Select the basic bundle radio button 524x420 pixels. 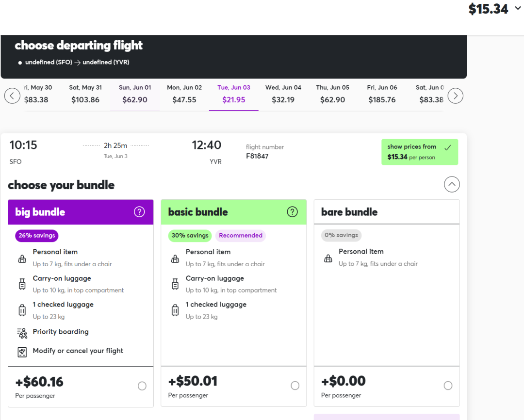[x=295, y=386]
